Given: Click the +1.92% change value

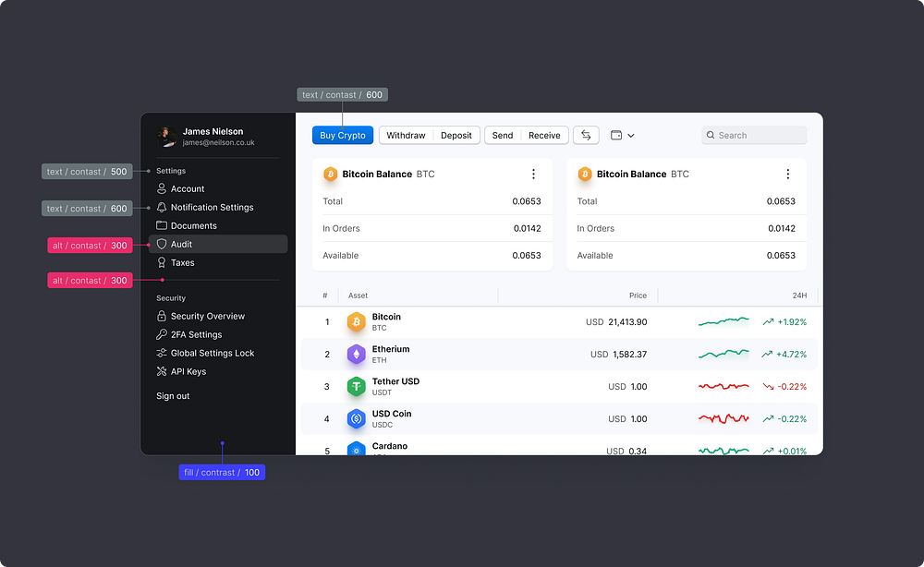Looking at the screenshot, I should point(792,322).
